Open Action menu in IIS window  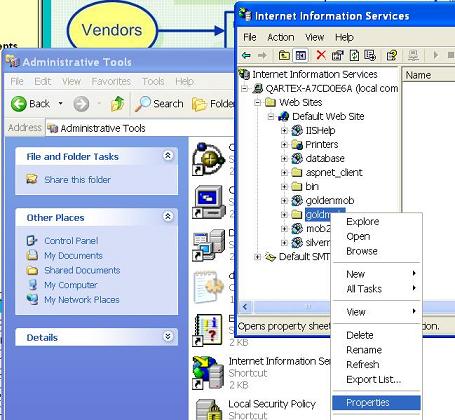281,37
